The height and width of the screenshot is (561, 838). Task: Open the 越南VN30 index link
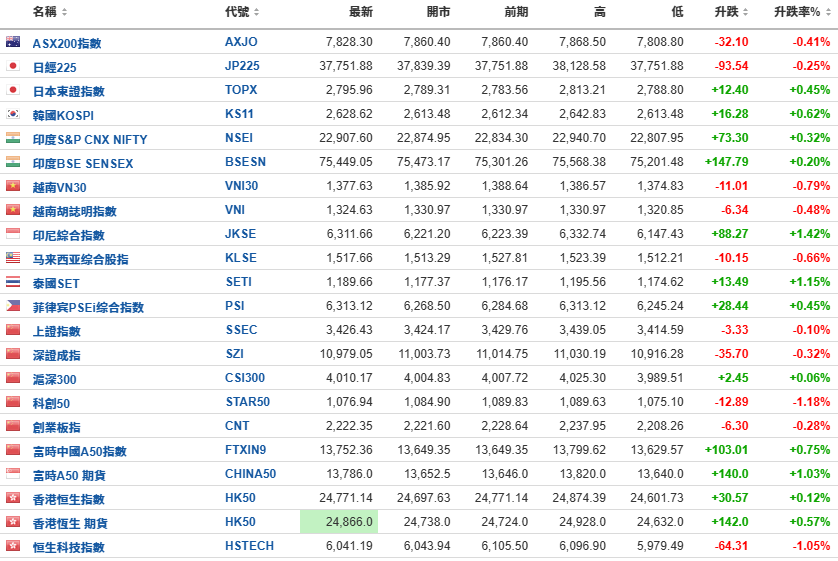point(59,188)
